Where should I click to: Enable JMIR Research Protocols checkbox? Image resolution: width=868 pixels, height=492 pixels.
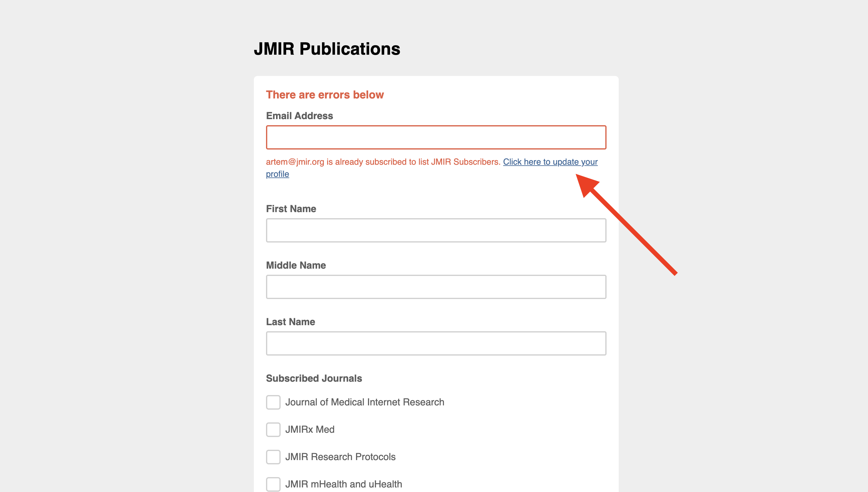click(273, 457)
